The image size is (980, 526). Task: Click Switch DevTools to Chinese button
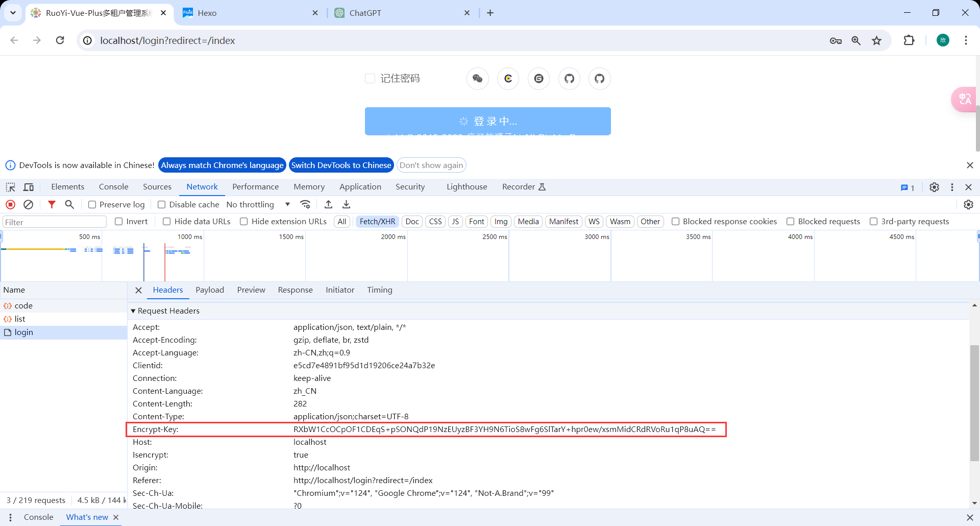(x=341, y=165)
